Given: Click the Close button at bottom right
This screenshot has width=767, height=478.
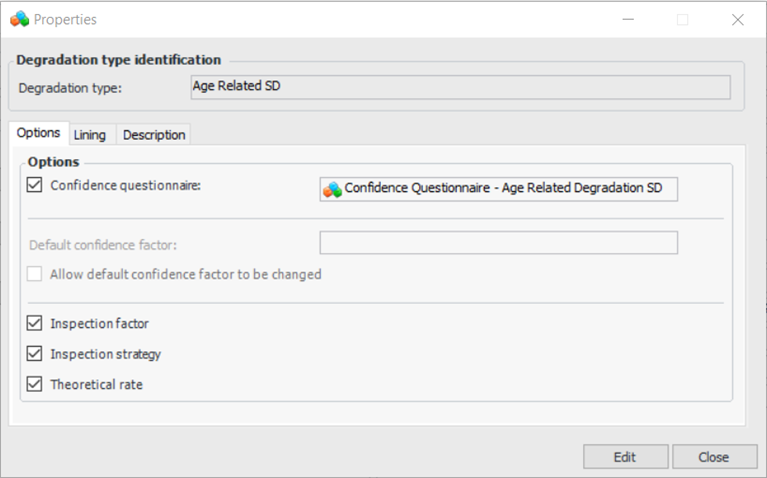Looking at the screenshot, I should pos(714,457).
